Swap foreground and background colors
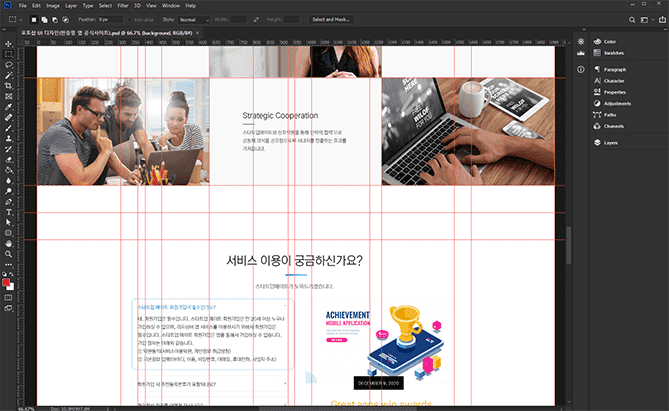The height and width of the screenshot is (411, 669). (12, 274)
